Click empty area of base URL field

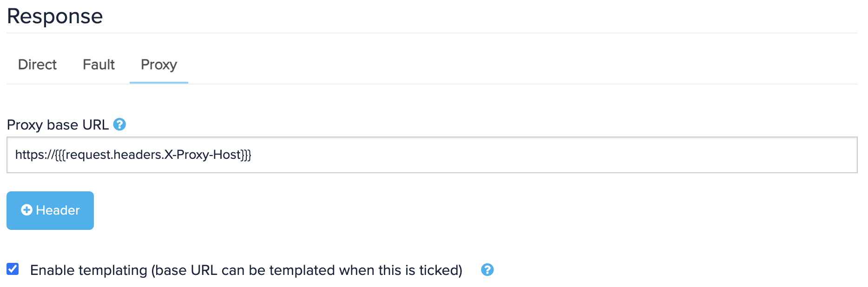point(553,155)
